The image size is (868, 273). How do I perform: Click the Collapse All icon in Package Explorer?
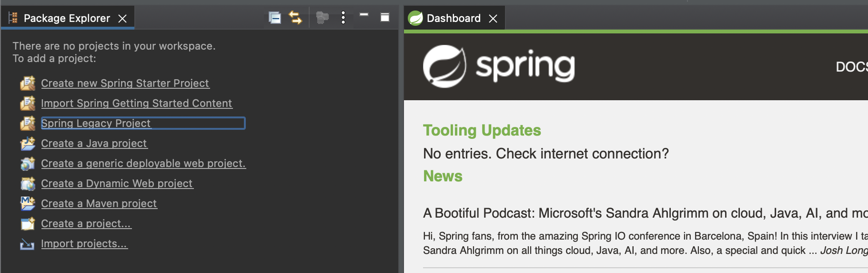(275, 18)
